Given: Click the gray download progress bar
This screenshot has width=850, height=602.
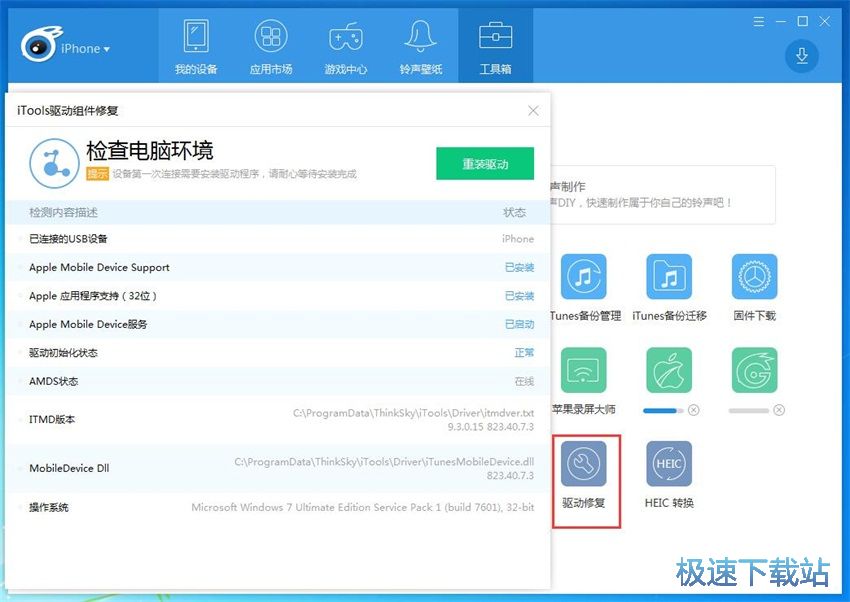Looking at the screenshot, I should (x=749, y=411).
